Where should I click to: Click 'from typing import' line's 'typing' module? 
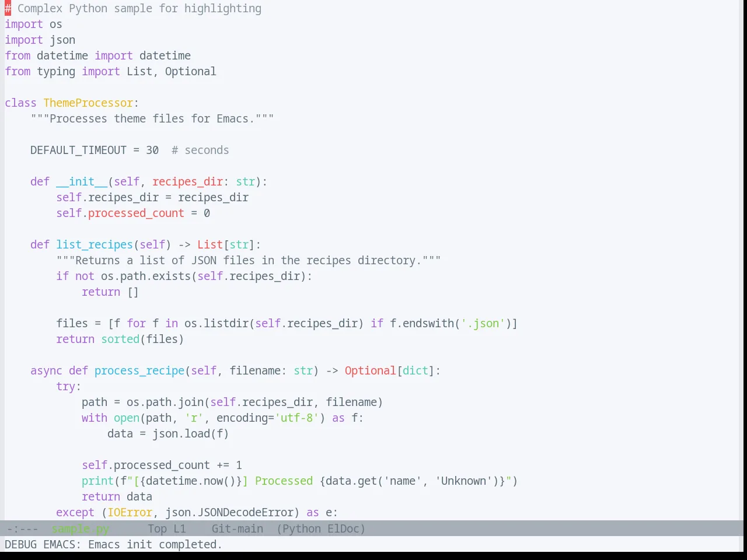pyautogui.click(x=56, y=71)
